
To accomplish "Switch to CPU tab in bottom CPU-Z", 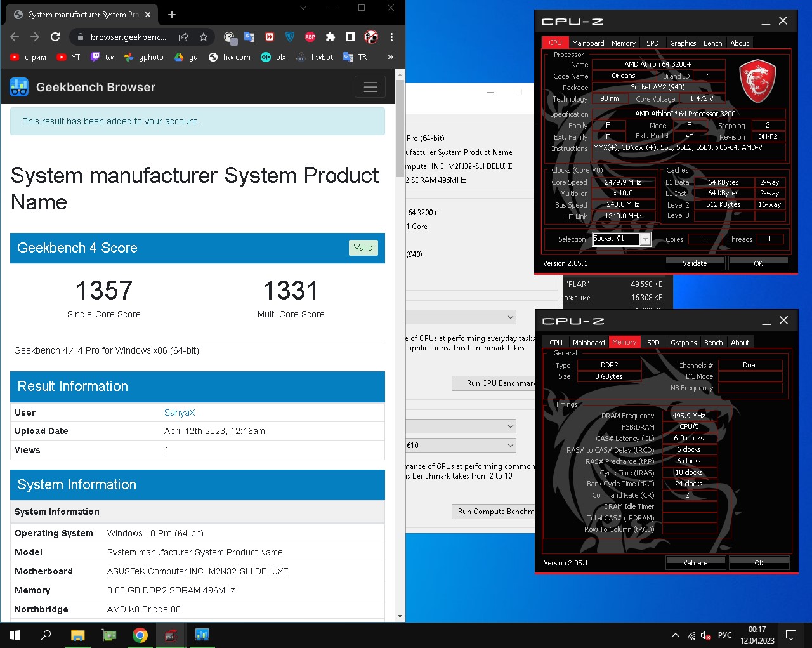I will (556, 343).
